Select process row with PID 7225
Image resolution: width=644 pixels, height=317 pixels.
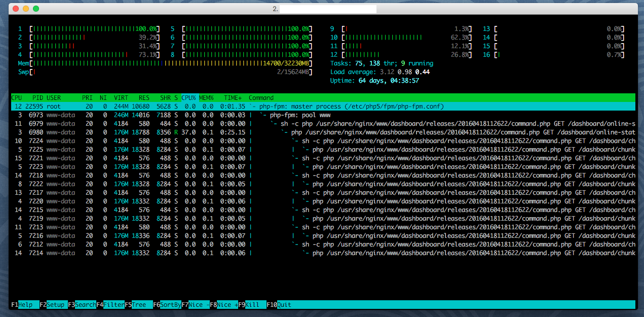point(323,150)
